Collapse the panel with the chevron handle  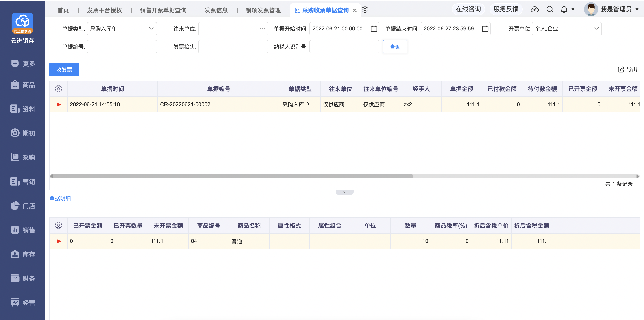coord(344,192)
